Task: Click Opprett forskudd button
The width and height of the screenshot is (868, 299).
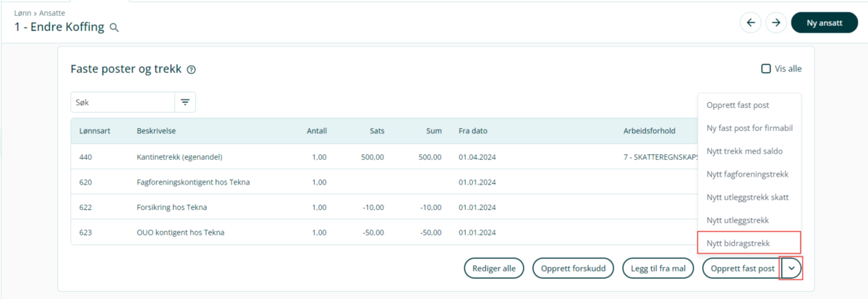Action: 573,269
